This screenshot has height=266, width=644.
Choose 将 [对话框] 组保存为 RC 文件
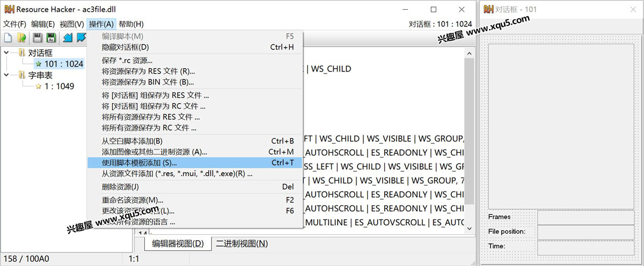tap(195, 106)
